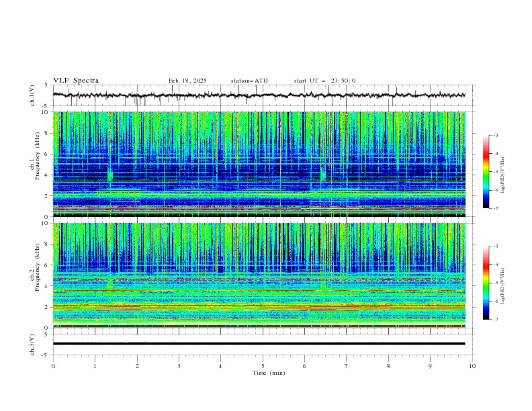The height and width of the screenshot is (411, 532).
Task: Click the date 'Feb. 18, 2025'
Action: pyautogui.click(x=187, y=81)
